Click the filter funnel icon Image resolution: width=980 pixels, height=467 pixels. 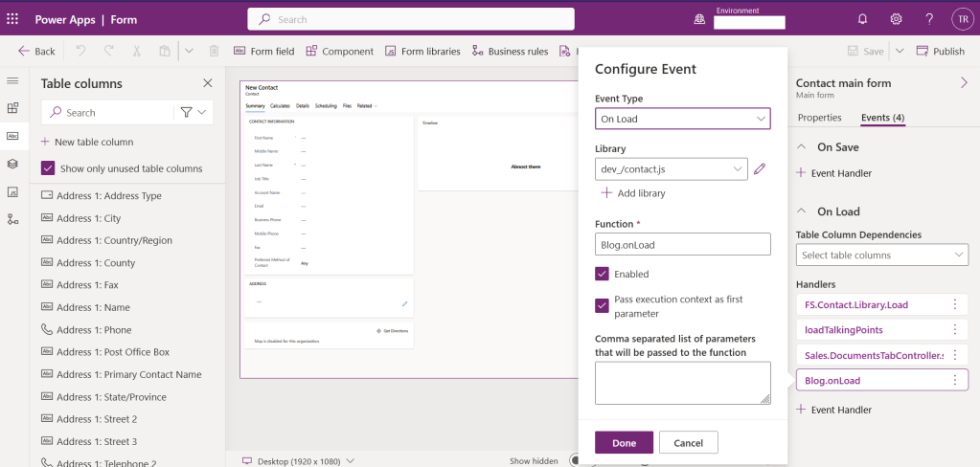(186, 112)
